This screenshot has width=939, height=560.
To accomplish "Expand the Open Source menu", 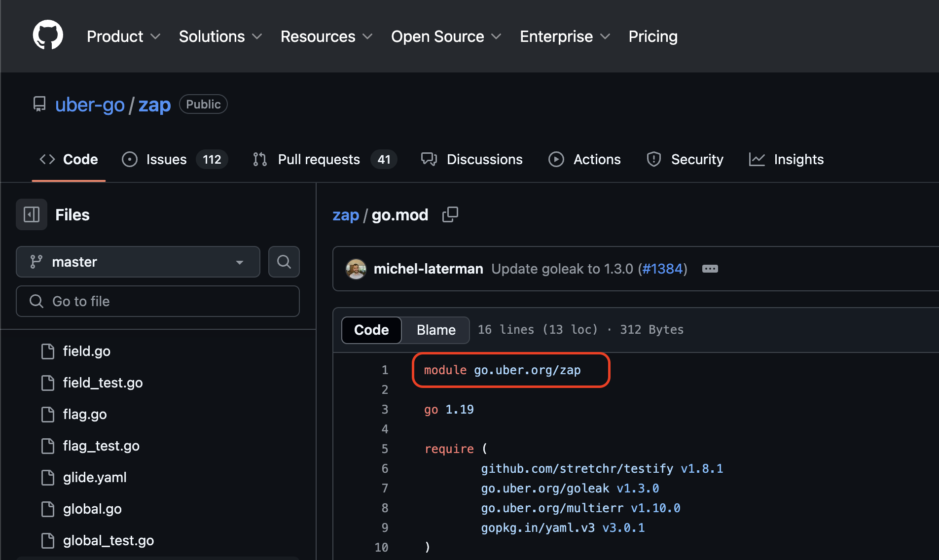I will click(x=446, y=36).
